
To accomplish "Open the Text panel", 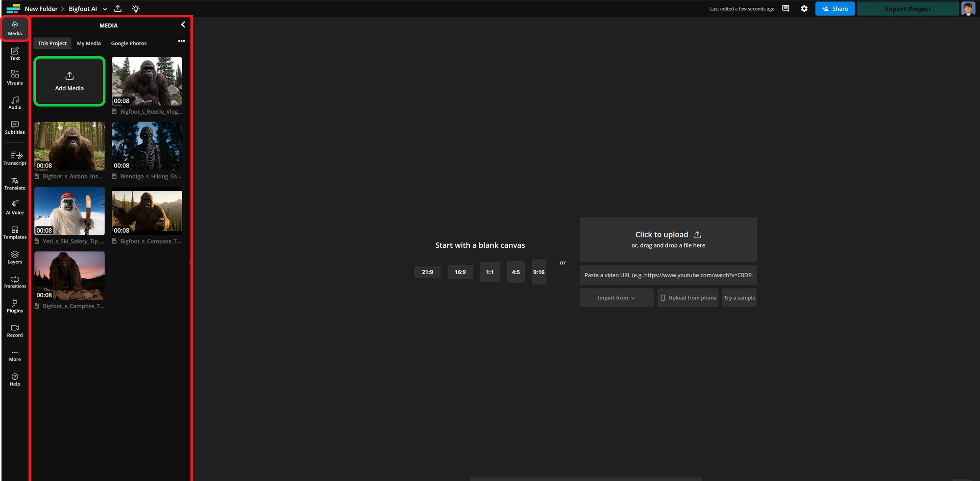I will click(14, 54).
